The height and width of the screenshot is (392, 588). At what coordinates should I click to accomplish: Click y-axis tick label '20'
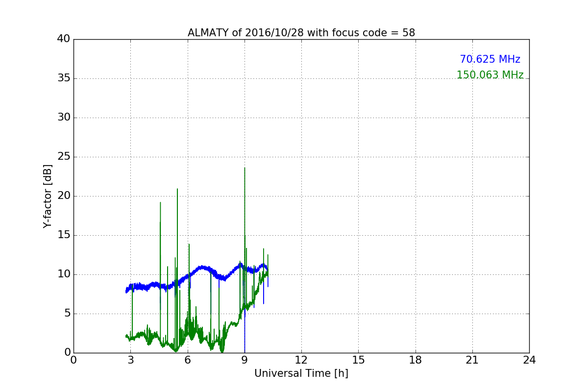pyautogui.click(x=64, y=196)
